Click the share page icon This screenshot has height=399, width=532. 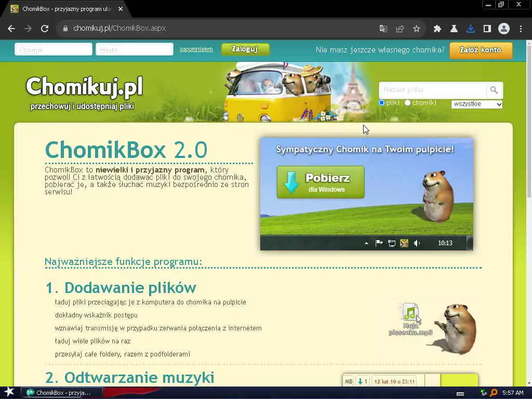[400, 29]
